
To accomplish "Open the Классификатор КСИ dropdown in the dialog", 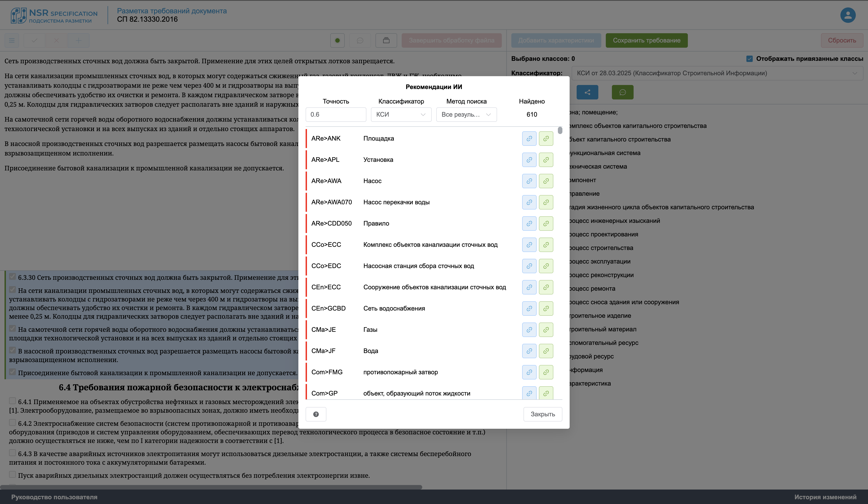I will [x=401, y=114].
